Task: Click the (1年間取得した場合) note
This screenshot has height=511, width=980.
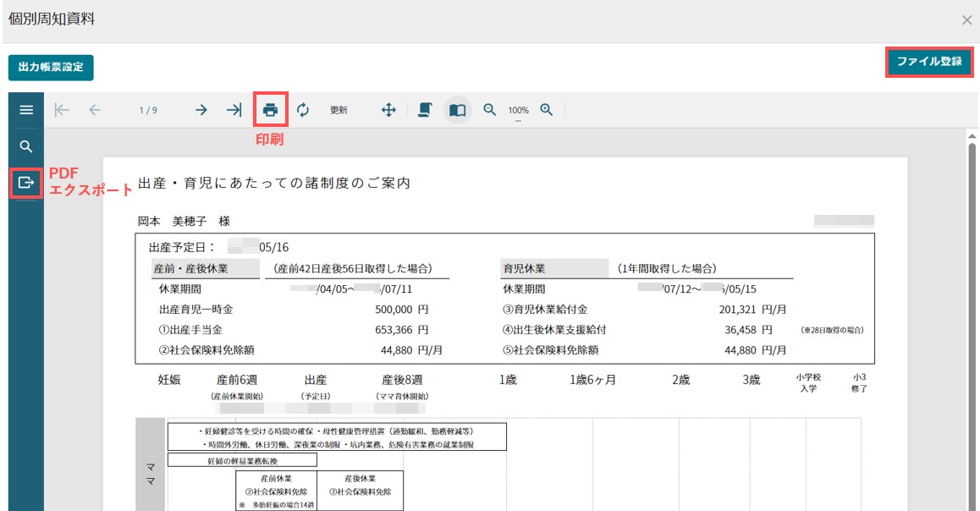Action: click(x=667, y=269)
